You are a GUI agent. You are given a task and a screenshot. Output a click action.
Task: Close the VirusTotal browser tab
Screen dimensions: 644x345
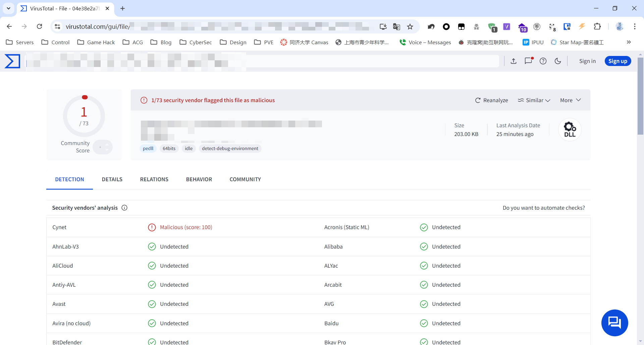pos(107,8)
